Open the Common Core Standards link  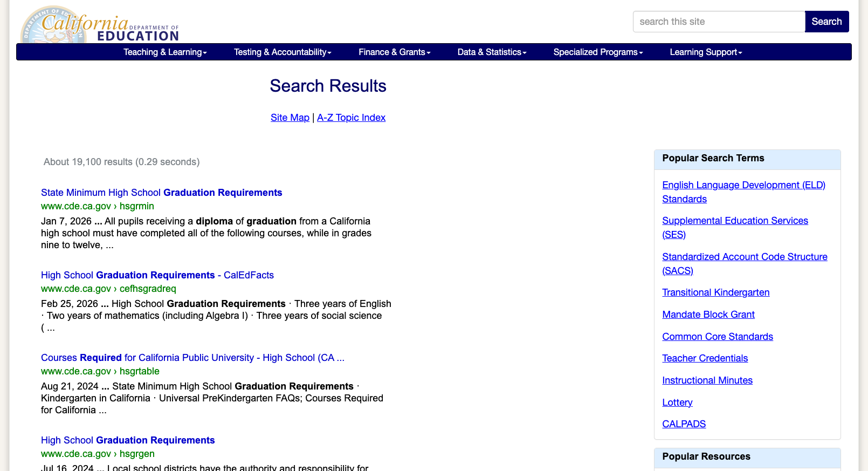(718, 337)
